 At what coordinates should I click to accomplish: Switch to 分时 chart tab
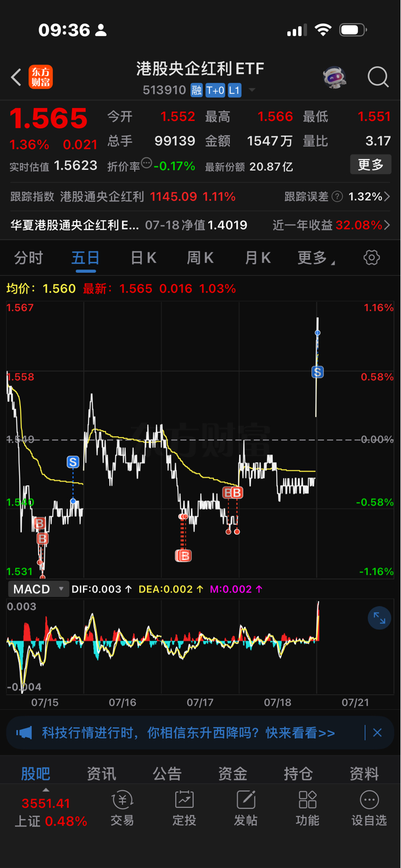pyautogui.click(x=28, y=258)
